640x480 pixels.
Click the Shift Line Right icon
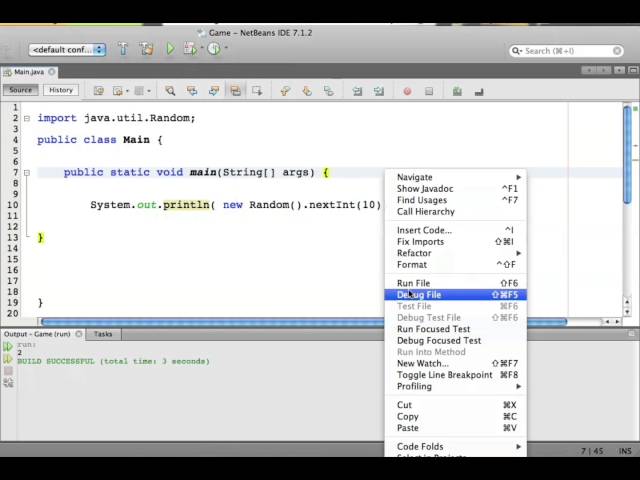(379, 91)
